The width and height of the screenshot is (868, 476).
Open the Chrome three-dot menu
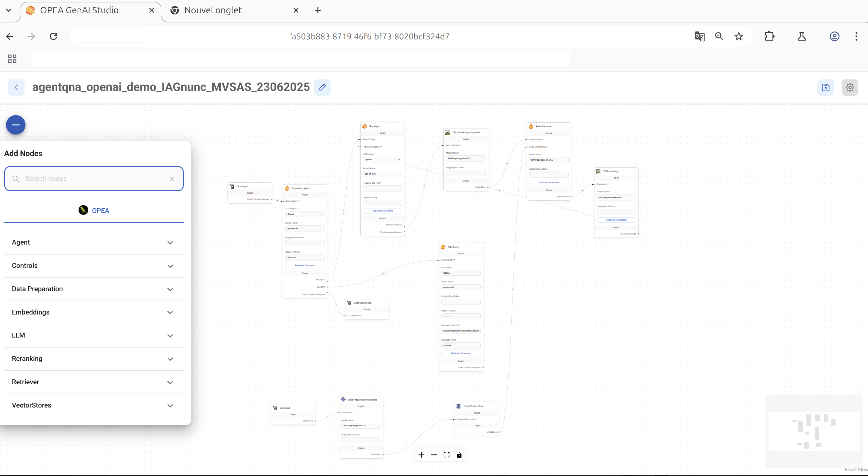tap(856, 36)
